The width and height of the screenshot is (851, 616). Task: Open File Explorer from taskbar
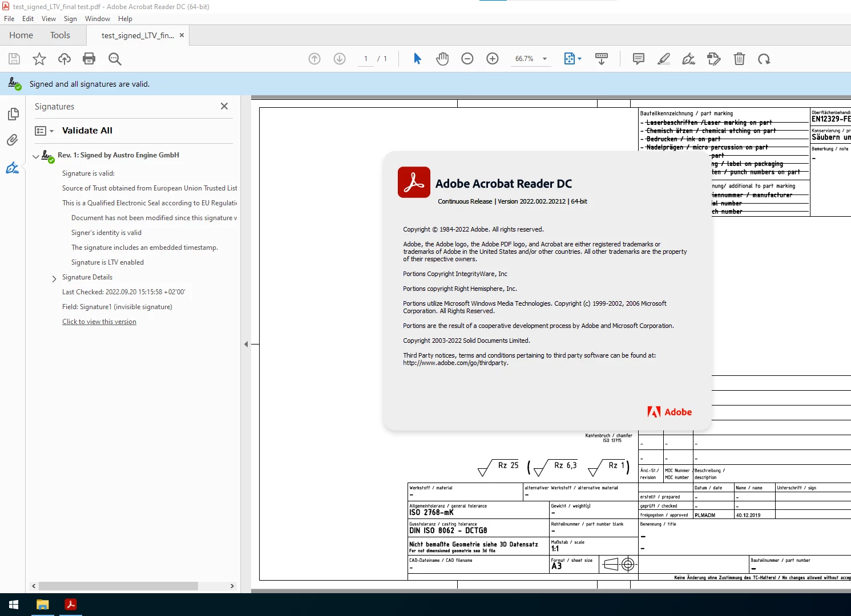tap(43, 605)
